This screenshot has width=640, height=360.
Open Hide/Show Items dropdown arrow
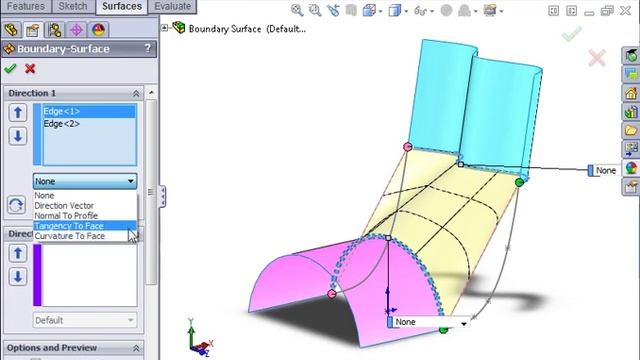coord(432,11)
